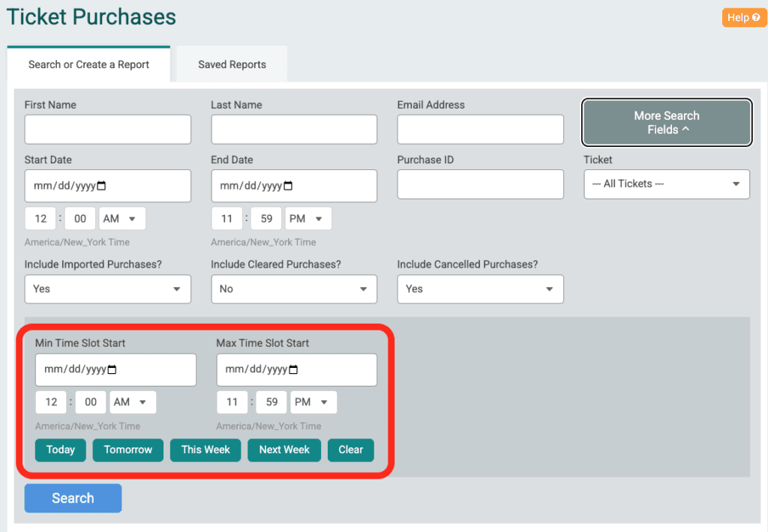Switch to Saved Reports tab
This screenshot has width=768, height=532.
tap(232, 64)
